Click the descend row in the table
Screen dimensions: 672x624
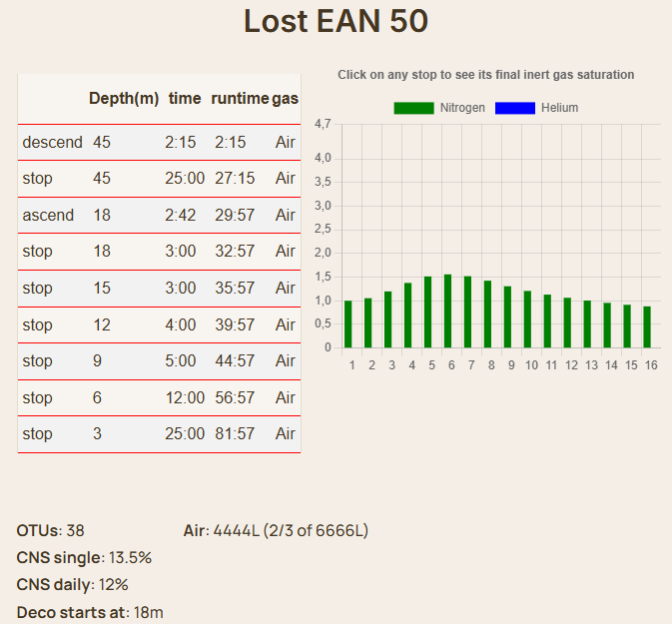(x=159, y=143)
